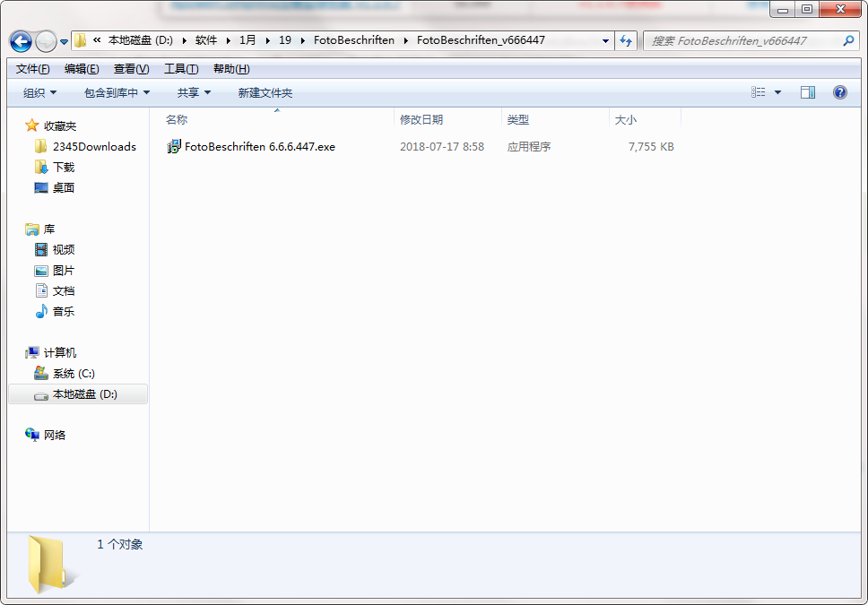Open the 工具(T) menu
The width and height of the screenshot is (868, 605).
click(x=181, y=69)
